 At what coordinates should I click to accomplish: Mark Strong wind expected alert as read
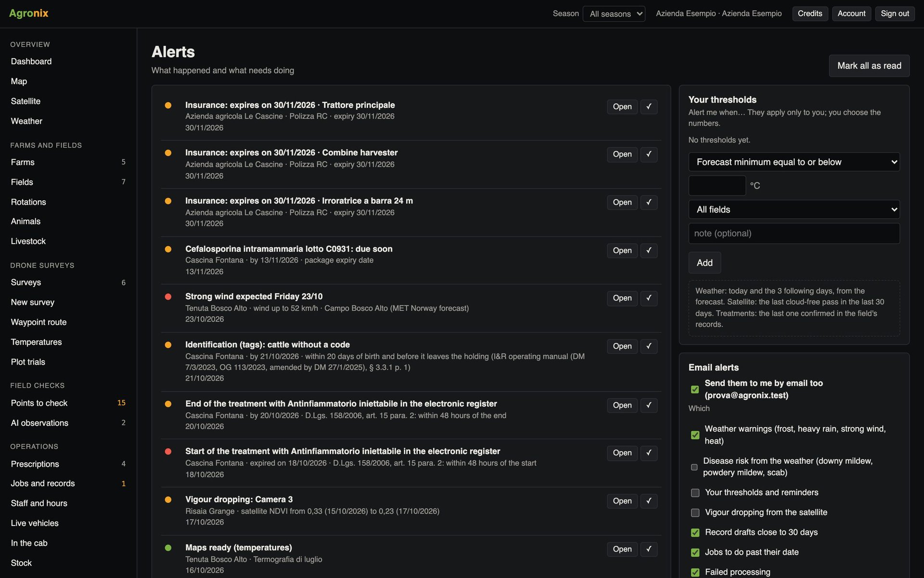pyautogui.click(x=649, y=298)
